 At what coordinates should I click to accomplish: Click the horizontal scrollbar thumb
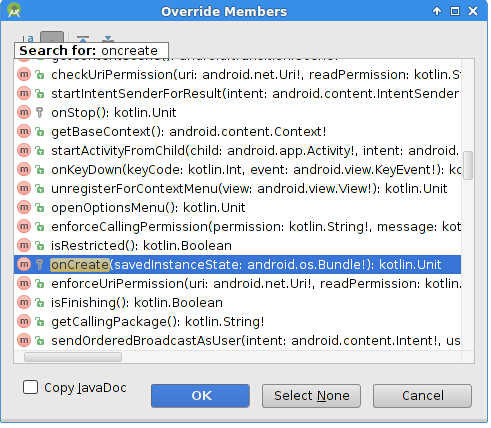pyautogui.click(x=73, y=357)
